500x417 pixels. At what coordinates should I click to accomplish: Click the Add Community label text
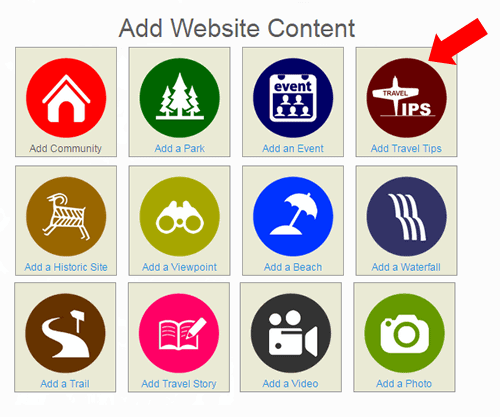65,148
